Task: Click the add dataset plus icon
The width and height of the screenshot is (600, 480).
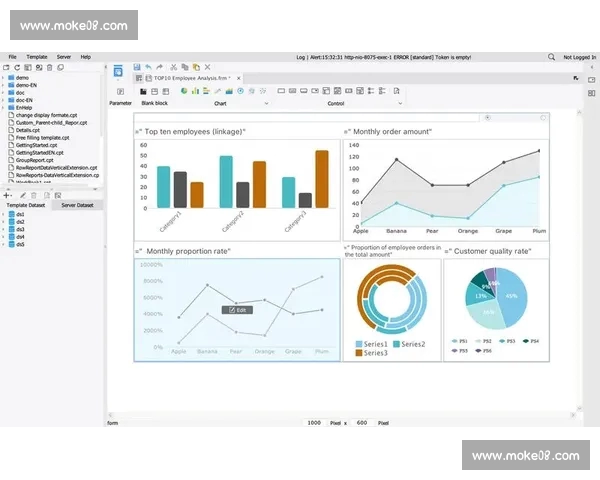Action: [7, 195]
